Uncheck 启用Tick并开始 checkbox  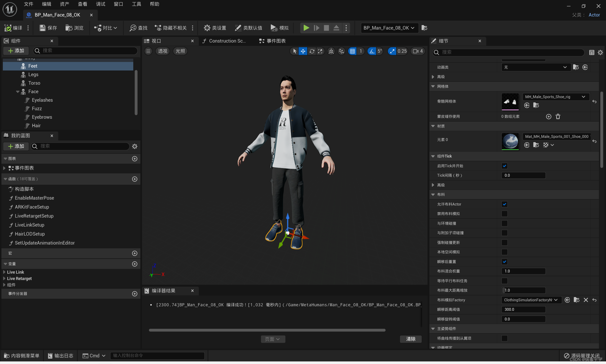505,166
